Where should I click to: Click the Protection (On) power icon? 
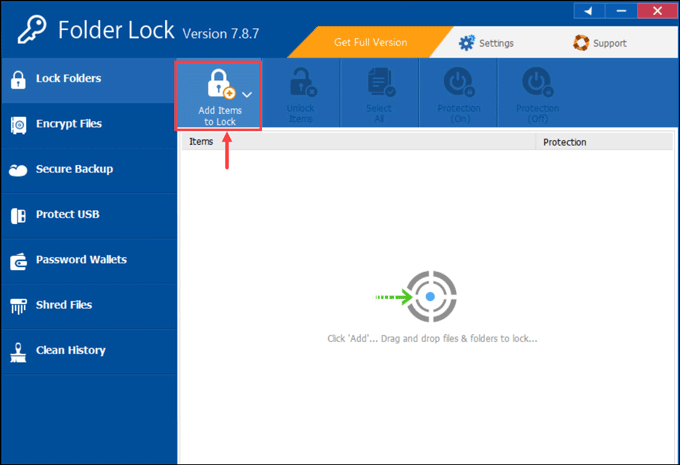459,82
